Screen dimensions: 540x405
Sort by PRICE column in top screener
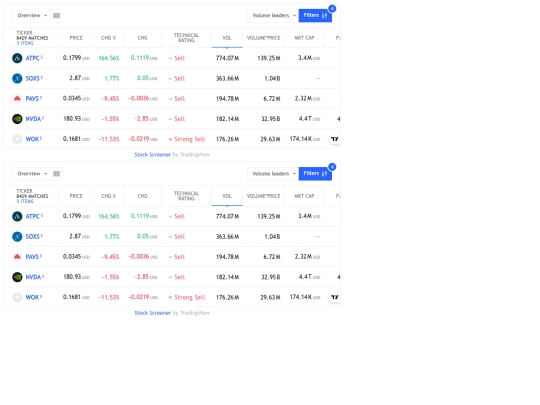(x=76, y=38)
